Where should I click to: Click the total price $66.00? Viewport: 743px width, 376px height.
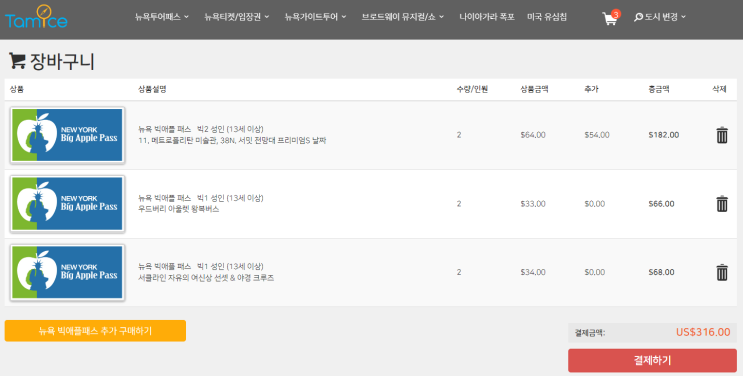pos(661,204)
